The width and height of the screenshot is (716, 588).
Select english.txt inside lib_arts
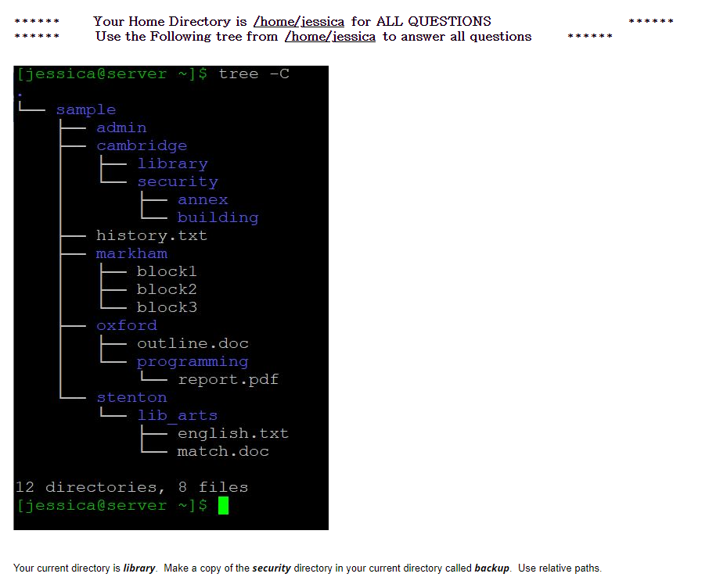233,433
